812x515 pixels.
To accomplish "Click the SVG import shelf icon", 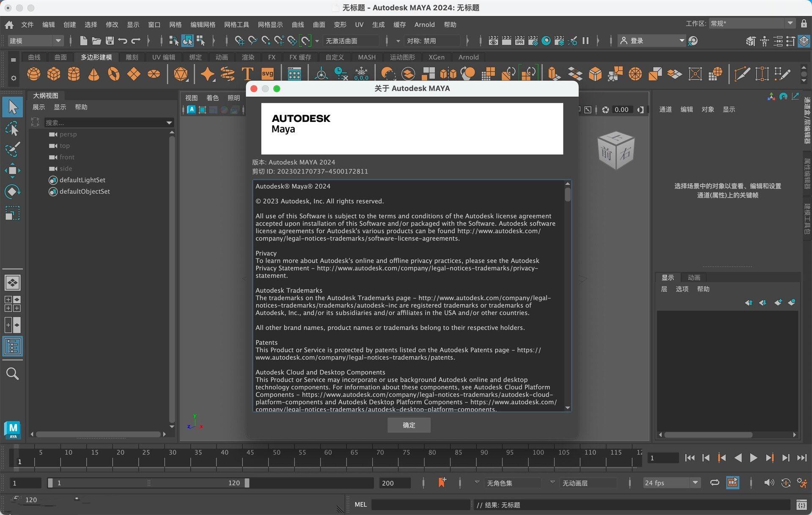I will pos(267,74).
